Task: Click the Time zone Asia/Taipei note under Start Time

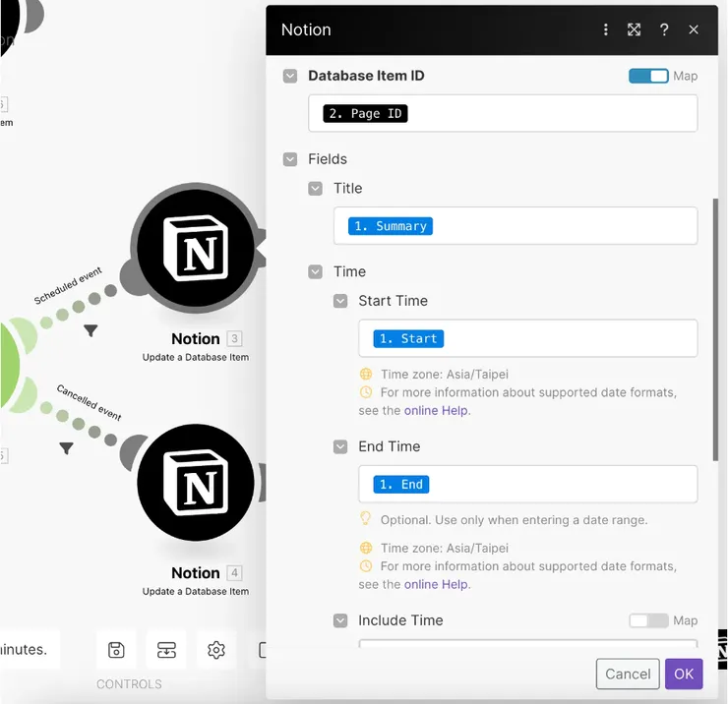Action: pos(445,374)
